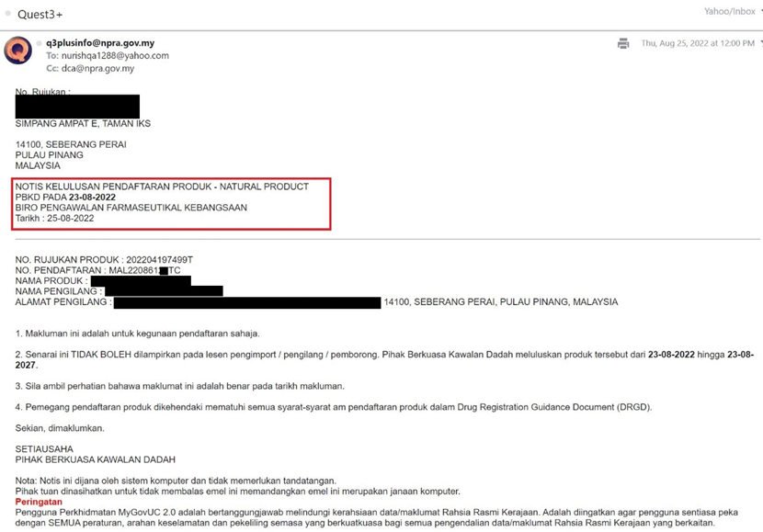Image resolution: width=763 pixels, height=532 pixels.
Task: Click the Tarikh : 25-08-2022 date line
Action: (54, 219)
